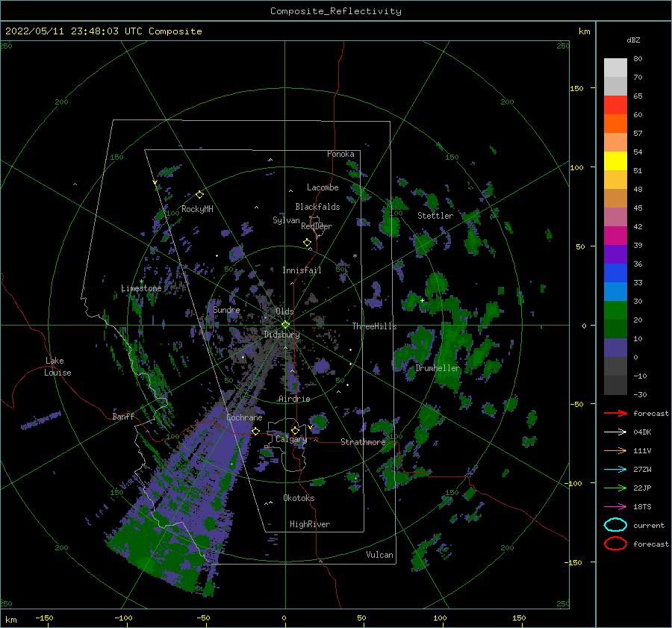This screenshot has height=628, width=672.
Task: Click the magenta swatch below 42 dBZ
Action: coord(615,236)
